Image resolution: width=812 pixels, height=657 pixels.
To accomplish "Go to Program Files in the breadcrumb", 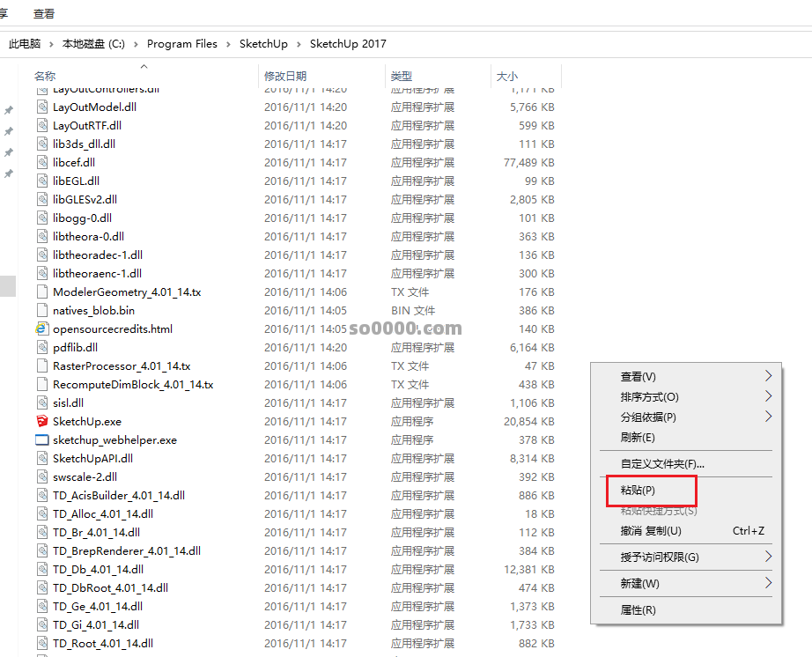I will click(x=181, y=44).
